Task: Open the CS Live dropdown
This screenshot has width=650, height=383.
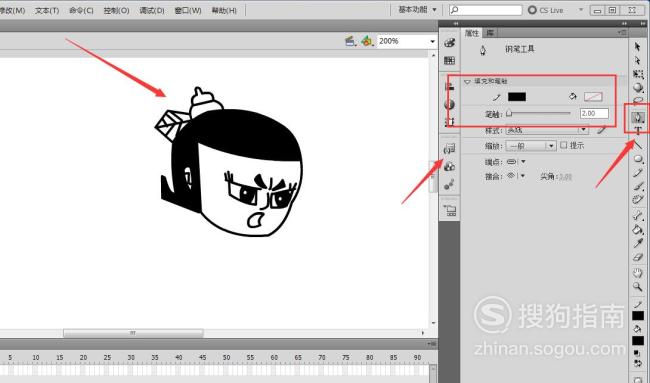Action: 581,10
